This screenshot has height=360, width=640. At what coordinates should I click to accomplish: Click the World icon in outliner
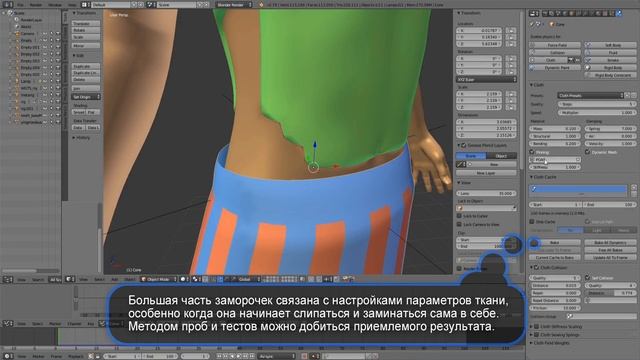[x=17, y=27]
